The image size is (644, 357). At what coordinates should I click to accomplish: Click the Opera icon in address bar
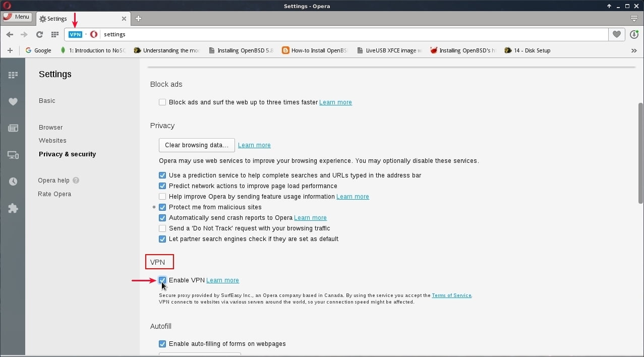[x=93, y=34]
